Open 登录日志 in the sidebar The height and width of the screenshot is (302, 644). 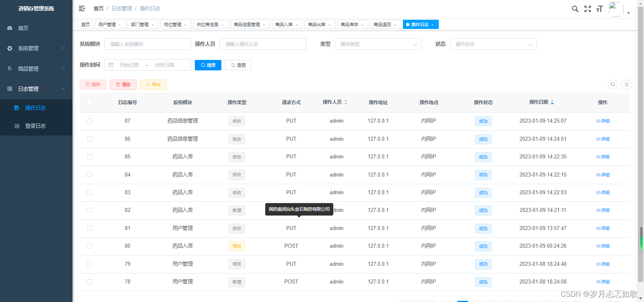(36, 126)
